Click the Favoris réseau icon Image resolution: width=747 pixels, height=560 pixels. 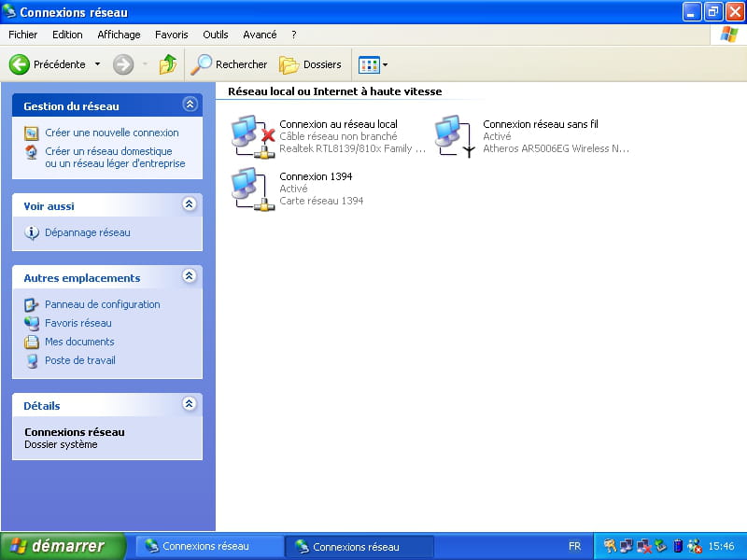tap(32, 323)
